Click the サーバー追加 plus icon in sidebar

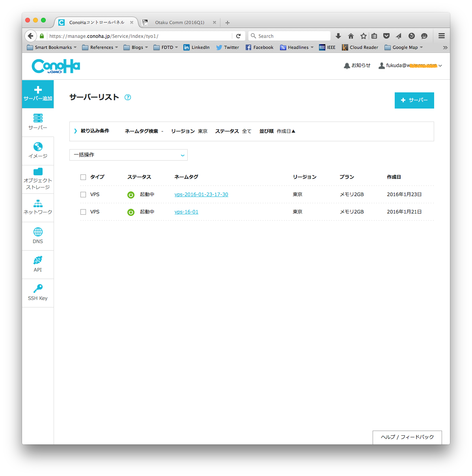point(38,90)
